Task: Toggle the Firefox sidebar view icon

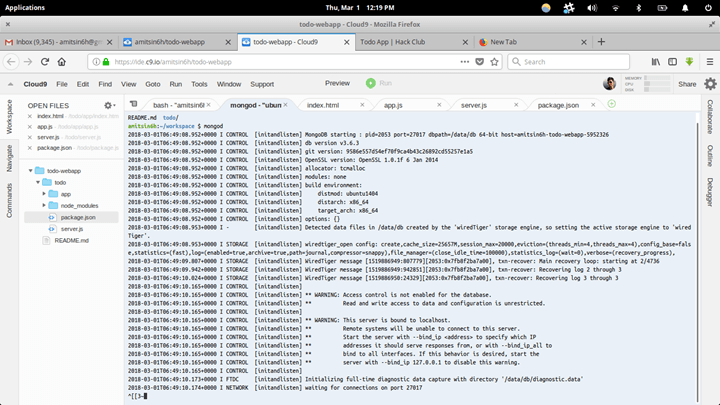Action: coord(672,62)
